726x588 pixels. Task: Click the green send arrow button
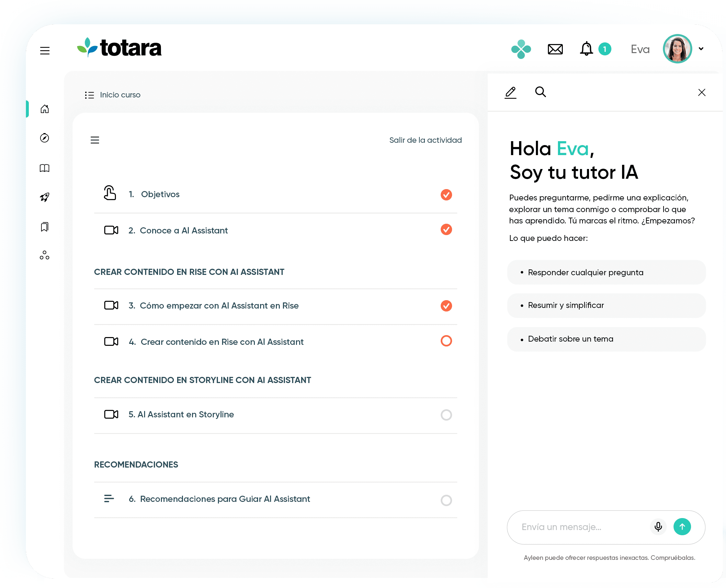pyautogui.click(x=682, y=527)
